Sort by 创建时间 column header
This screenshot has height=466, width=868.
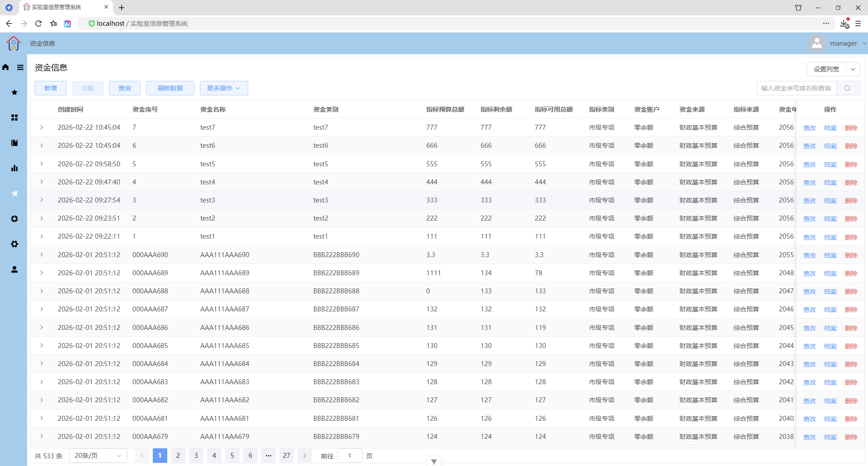click(x=71, y=109)
